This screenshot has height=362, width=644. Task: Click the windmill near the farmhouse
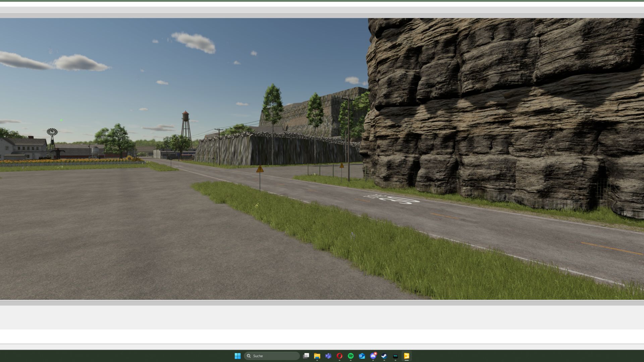pos(52,132)
